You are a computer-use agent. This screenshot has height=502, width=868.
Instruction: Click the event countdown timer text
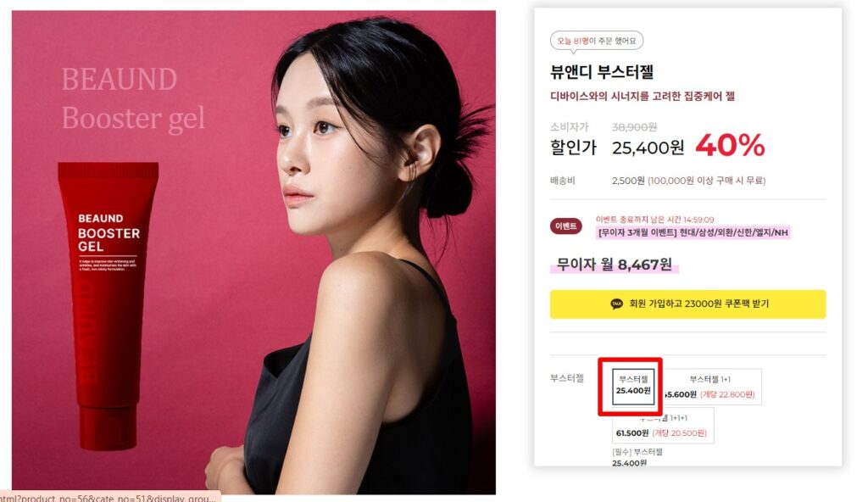point(655,220)
